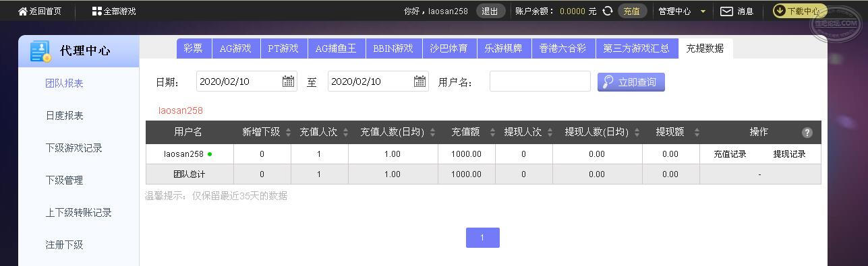Switch to the 第三方游戏汇总 tab
868x266 pixels.
637,48
